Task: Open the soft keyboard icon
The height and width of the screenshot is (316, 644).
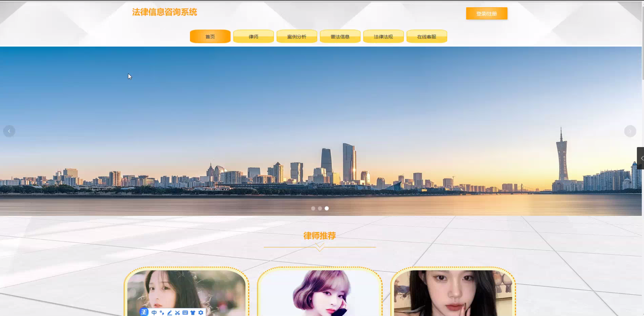Action: (x=185, y=312)
